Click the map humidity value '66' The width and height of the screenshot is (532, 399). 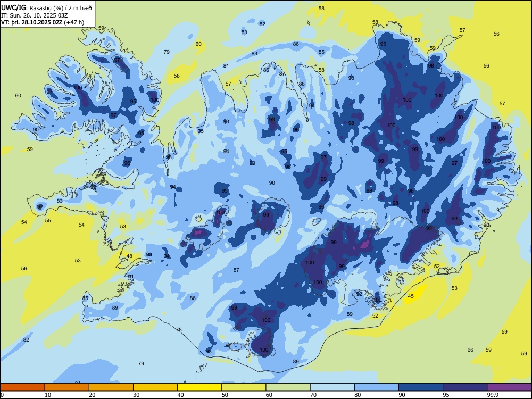470,350
